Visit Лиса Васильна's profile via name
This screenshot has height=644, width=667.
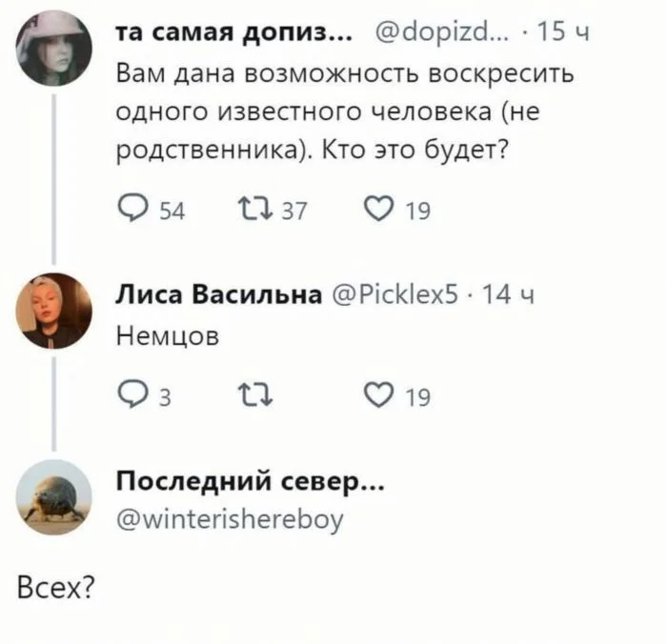pyautogui.click(x=217, y=296)
